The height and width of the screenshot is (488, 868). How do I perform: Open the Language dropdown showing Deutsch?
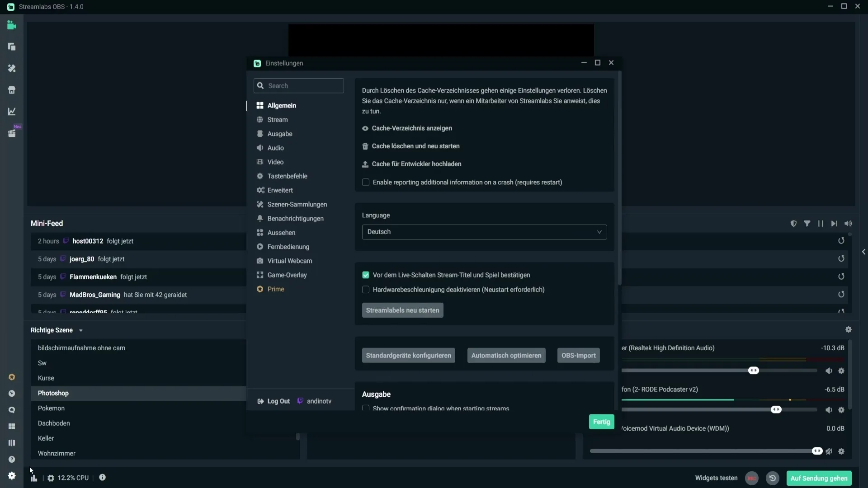484,232
